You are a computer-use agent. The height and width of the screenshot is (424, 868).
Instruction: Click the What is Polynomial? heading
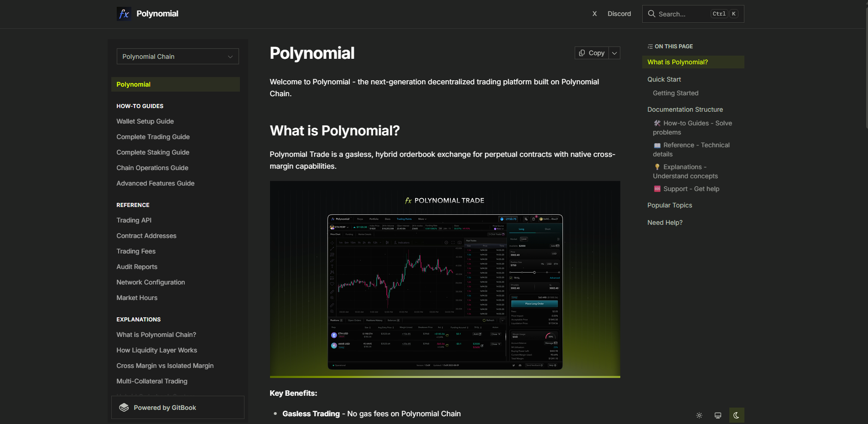(x=335, y=131)
